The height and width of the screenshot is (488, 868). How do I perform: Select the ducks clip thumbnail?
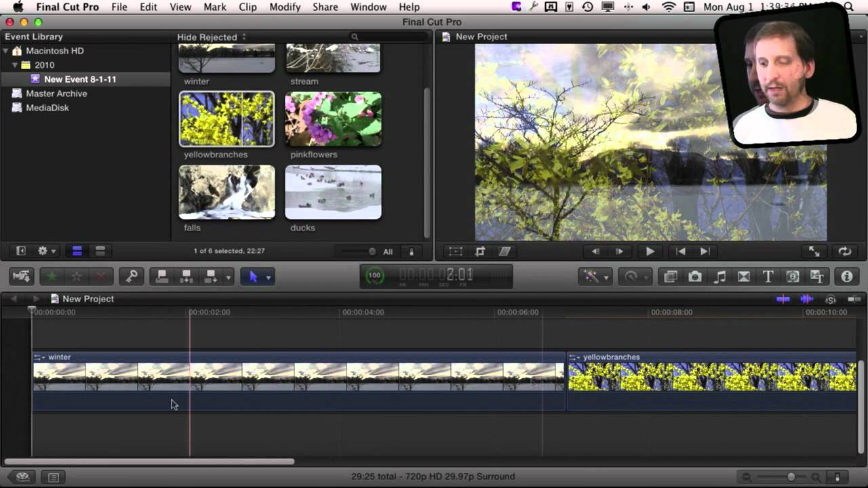[333, 192]
